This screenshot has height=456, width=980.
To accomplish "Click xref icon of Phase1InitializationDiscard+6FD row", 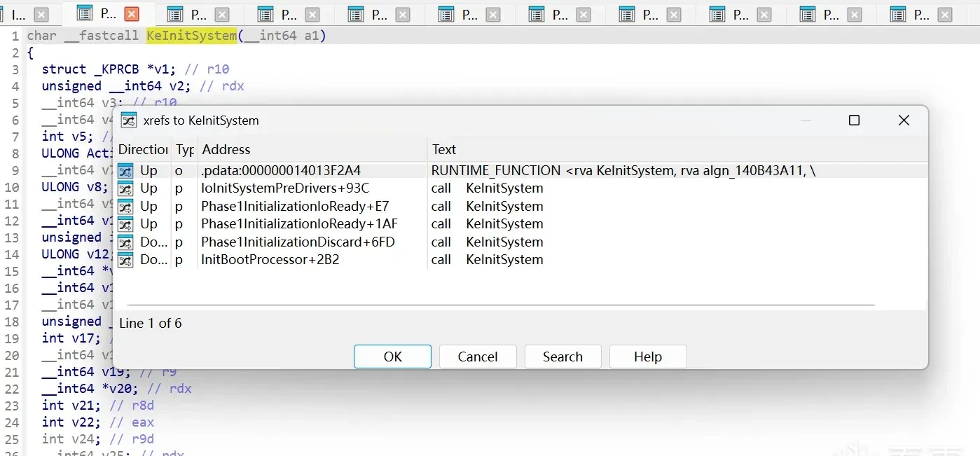I will pos(125,242).
